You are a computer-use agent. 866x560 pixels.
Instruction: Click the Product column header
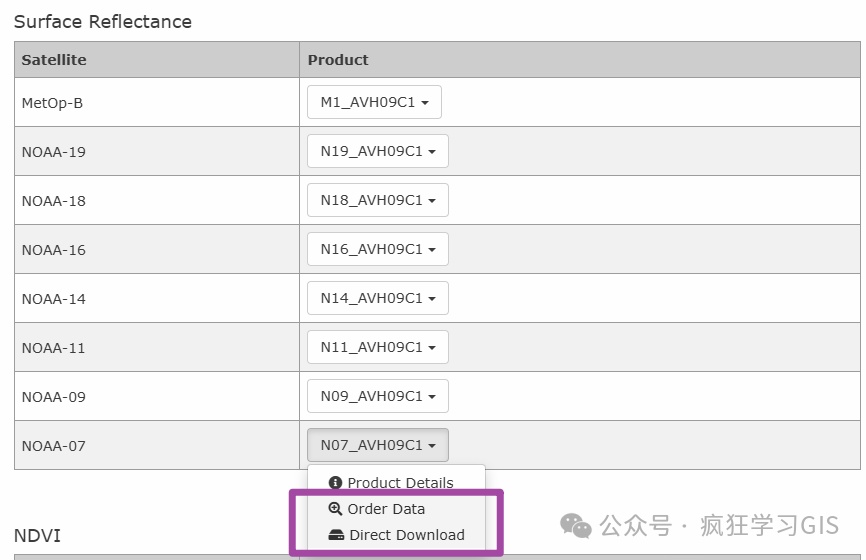coord(338,60)
